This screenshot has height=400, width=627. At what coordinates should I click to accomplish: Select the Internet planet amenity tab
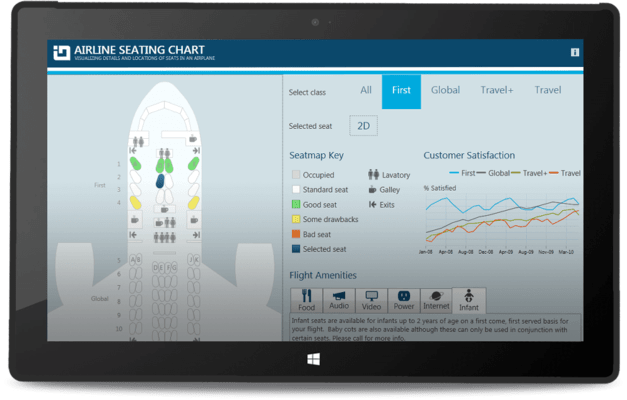pos(436,300)
